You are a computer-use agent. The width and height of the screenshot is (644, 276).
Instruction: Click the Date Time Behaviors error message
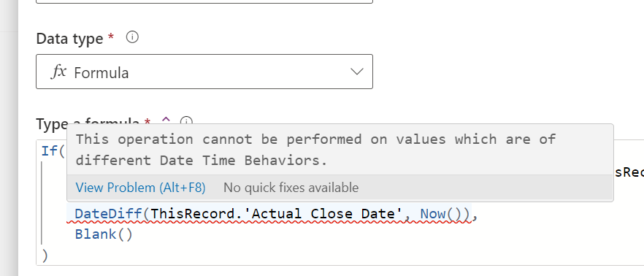pos(315,150)
